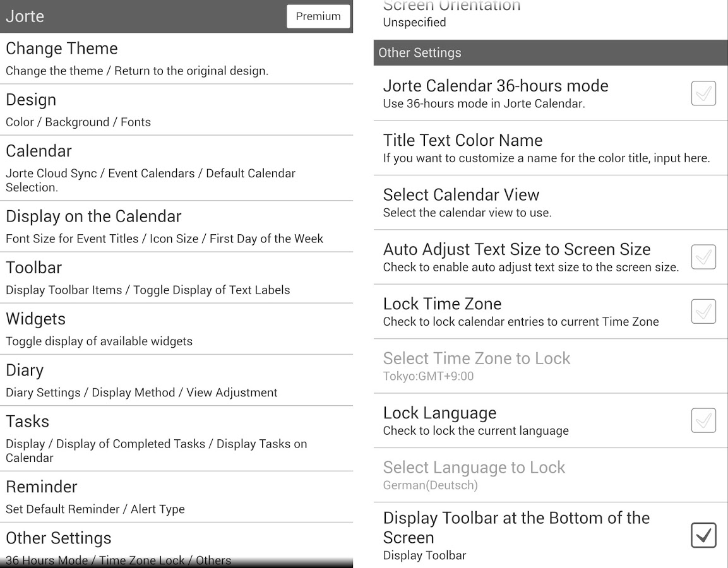
Task: Open the Change Theme setting
Action: coord(176,59)
